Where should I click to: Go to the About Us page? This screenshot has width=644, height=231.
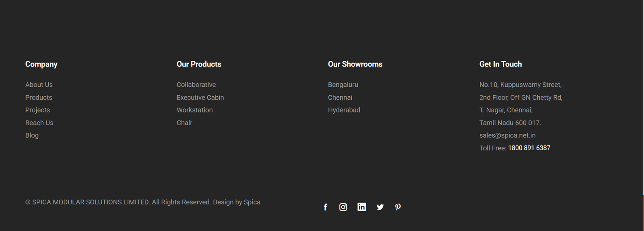click(x=39, y=85)
